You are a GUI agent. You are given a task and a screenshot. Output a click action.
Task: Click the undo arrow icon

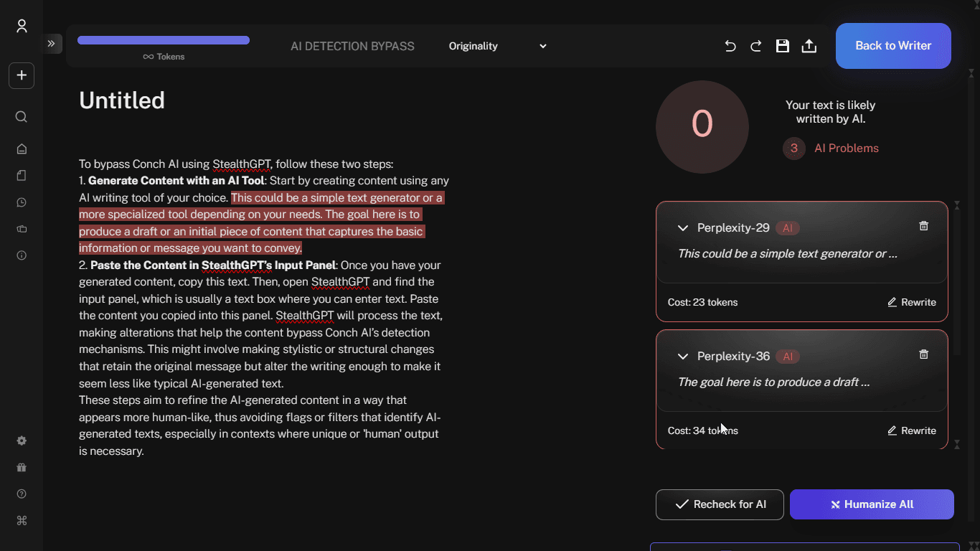coord(730,46)
